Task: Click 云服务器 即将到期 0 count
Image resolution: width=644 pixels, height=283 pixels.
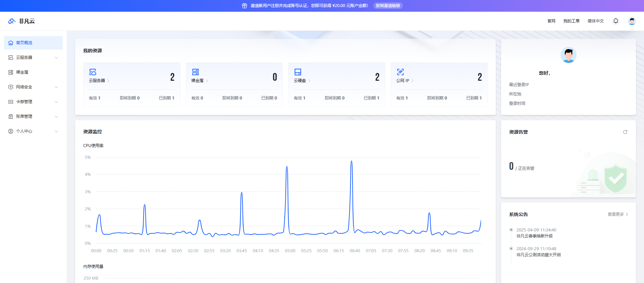Action: pos(130,98)
